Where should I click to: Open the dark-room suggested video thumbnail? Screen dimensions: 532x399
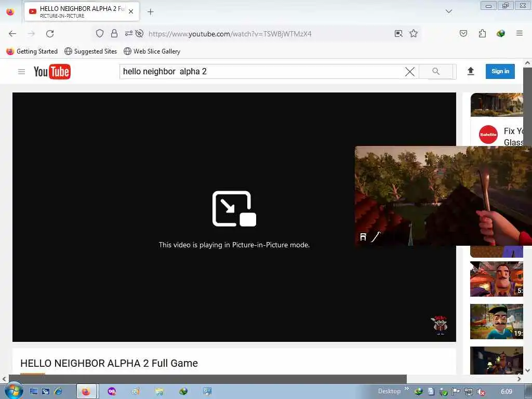click(497, 361)
